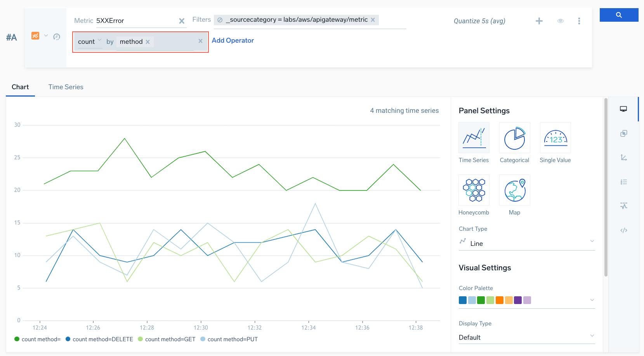
Task: Choose the Categorical pie chart icon
Action: click(x=514, y=138)
